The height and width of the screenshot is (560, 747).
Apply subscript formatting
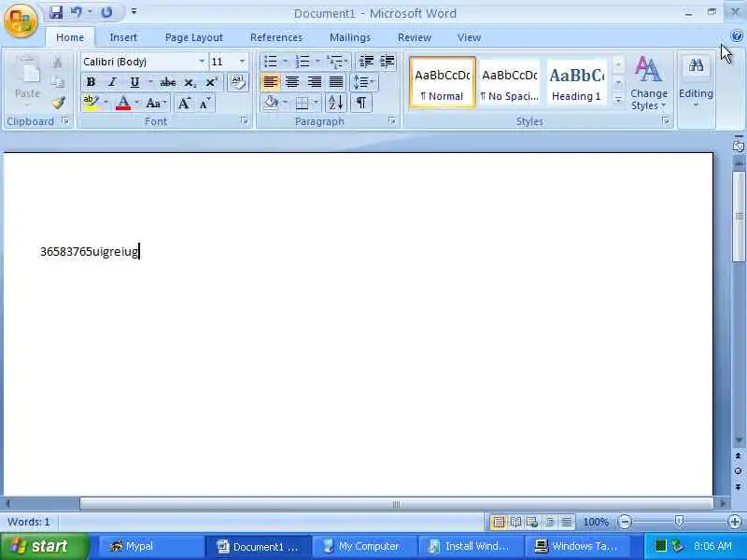[190, 83]
